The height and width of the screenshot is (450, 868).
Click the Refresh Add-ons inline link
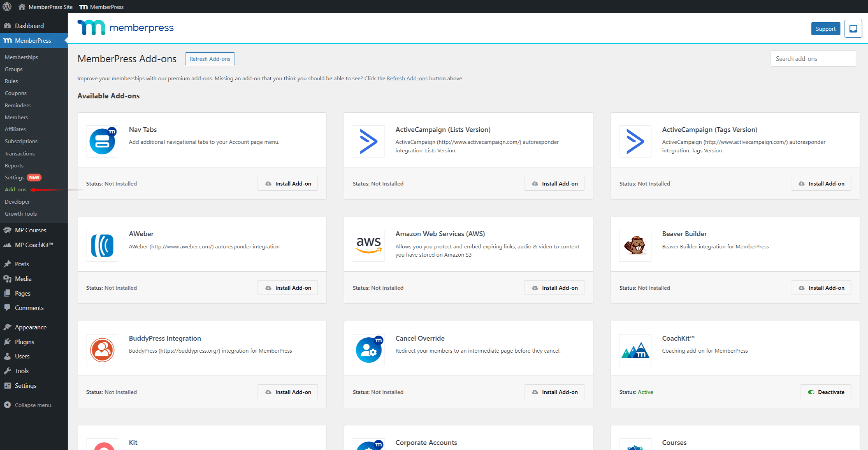point(407,78)
